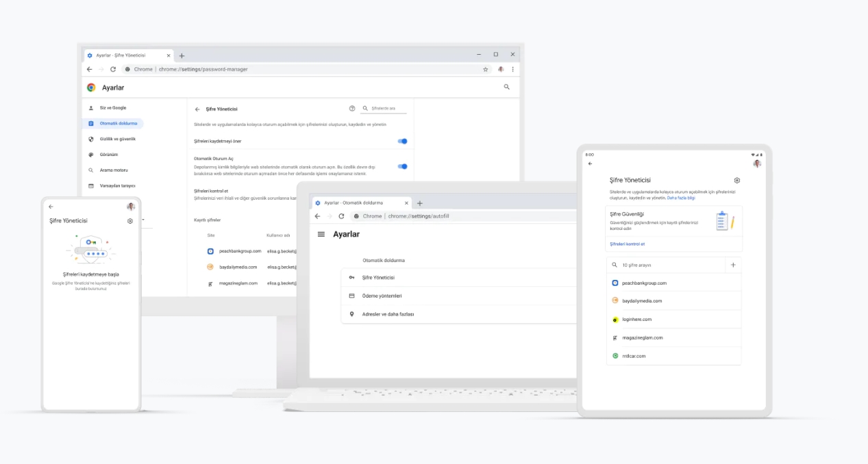The height and width of the screenshot is (464, 868).
Task: Open loginhere.com entry on tablet
Action: (x=673, y=320)
